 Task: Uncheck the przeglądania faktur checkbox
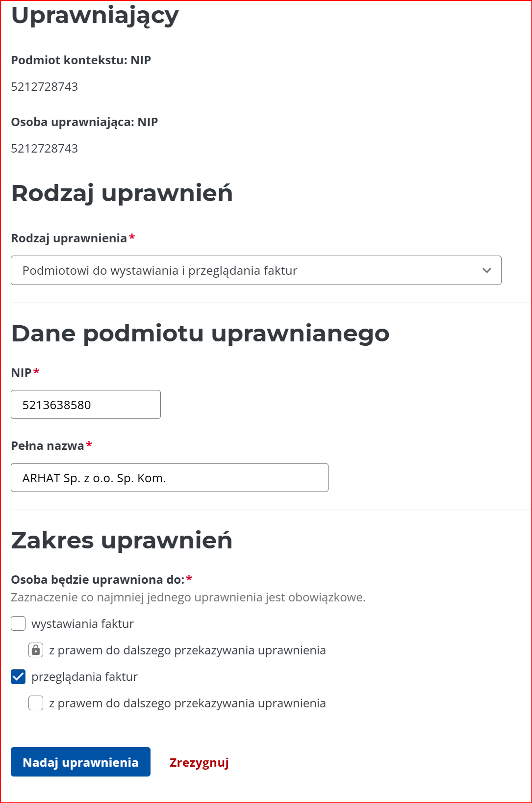coord(18,677)
